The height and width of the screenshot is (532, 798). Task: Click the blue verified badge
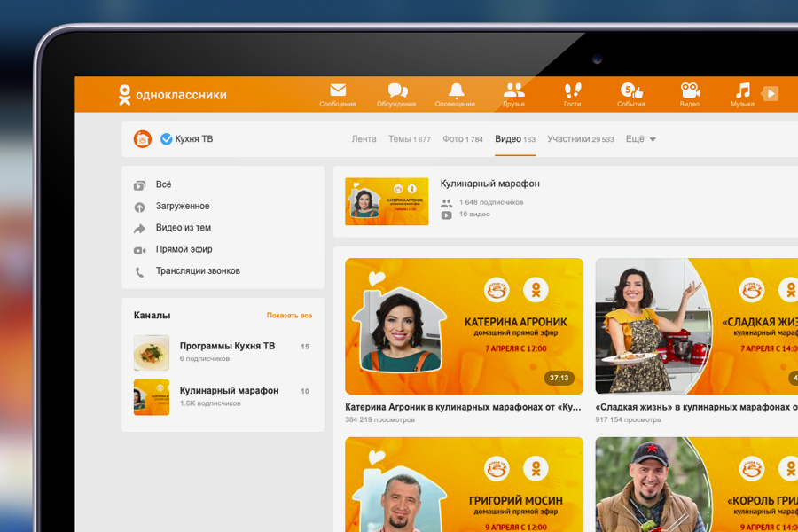point(166,139)
